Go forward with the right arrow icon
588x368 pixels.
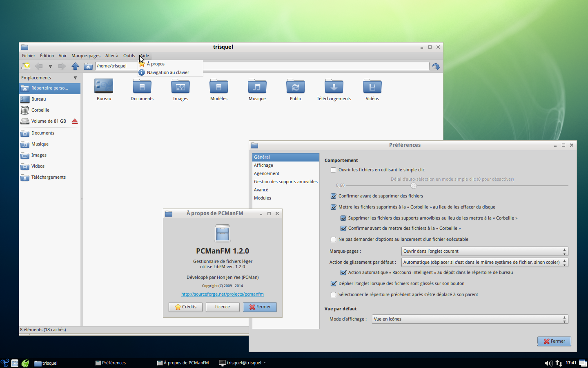pos(62,66)
